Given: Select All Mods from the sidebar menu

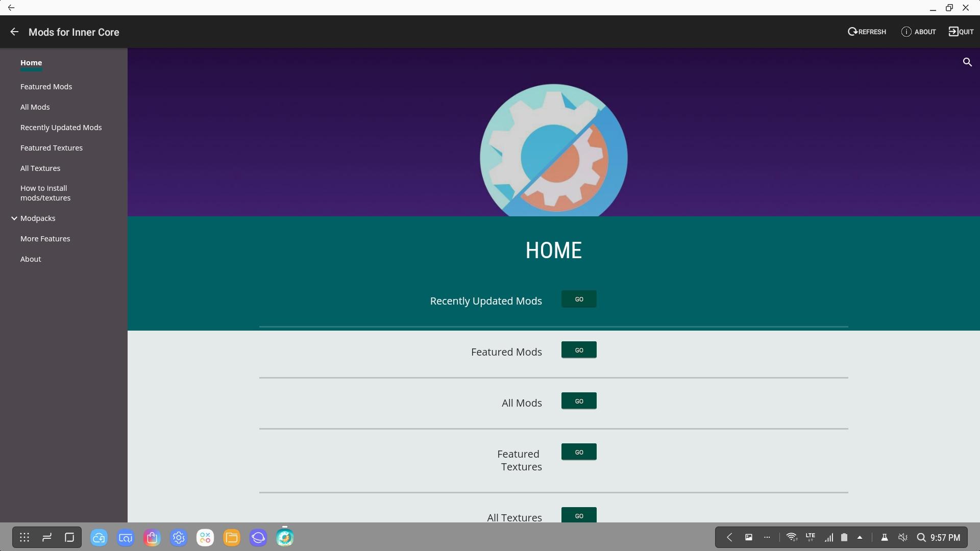Looking at the screenshot, I should tap(35, 106).
